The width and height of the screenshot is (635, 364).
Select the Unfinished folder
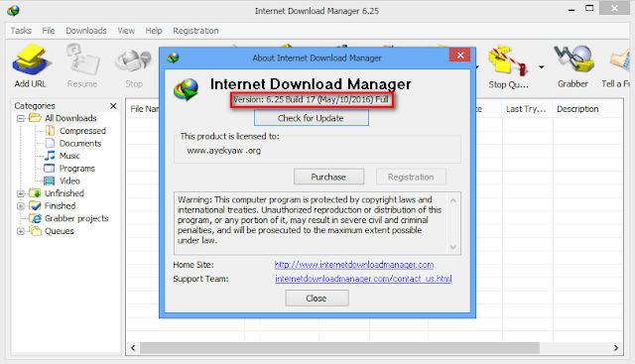pyautogui.click(x=63, y=193)
